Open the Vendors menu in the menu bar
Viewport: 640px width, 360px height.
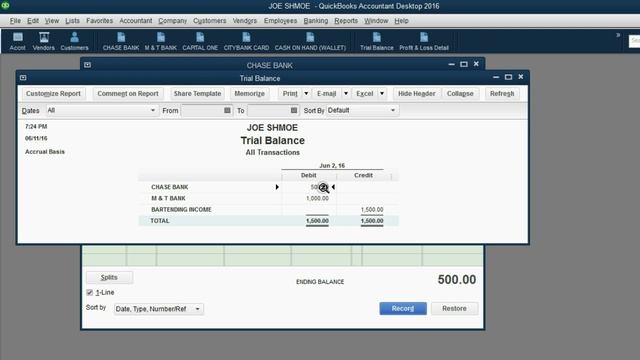[244, 21]
